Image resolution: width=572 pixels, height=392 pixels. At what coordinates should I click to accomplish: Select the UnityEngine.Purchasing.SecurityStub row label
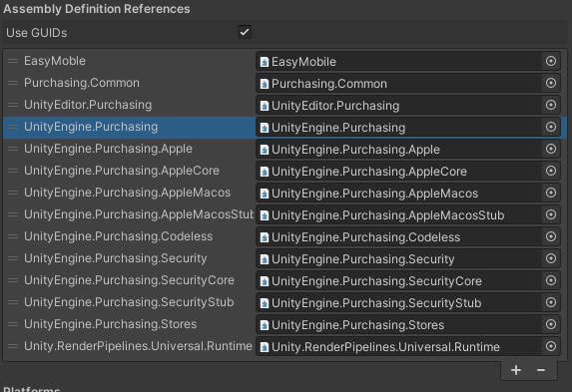pos(129,302)
